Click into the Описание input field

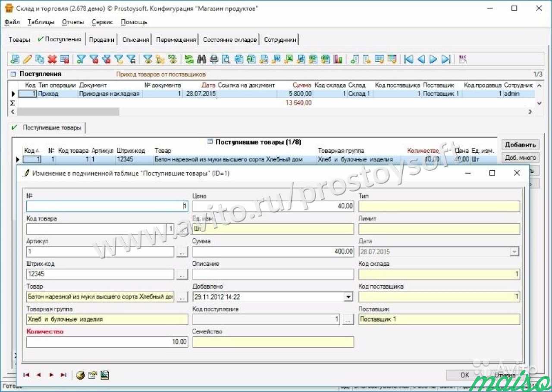click(x=273, y=274)
